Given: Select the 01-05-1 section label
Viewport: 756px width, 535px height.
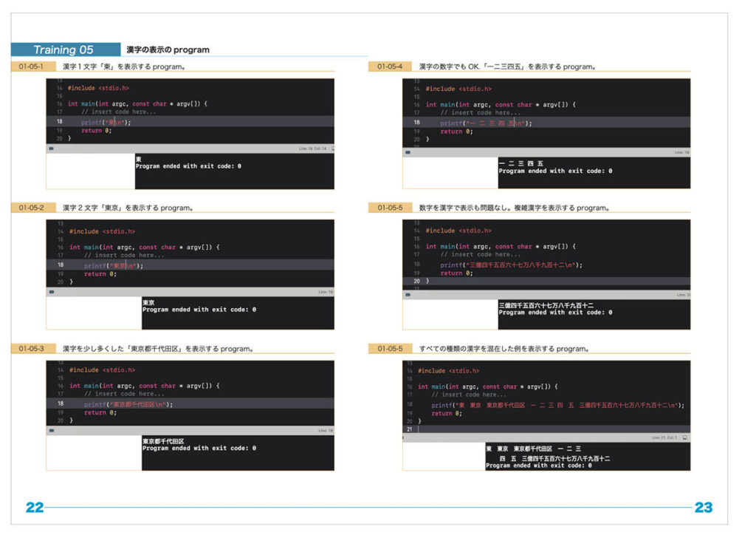Looking at the screenshot, I should [32, 67].
